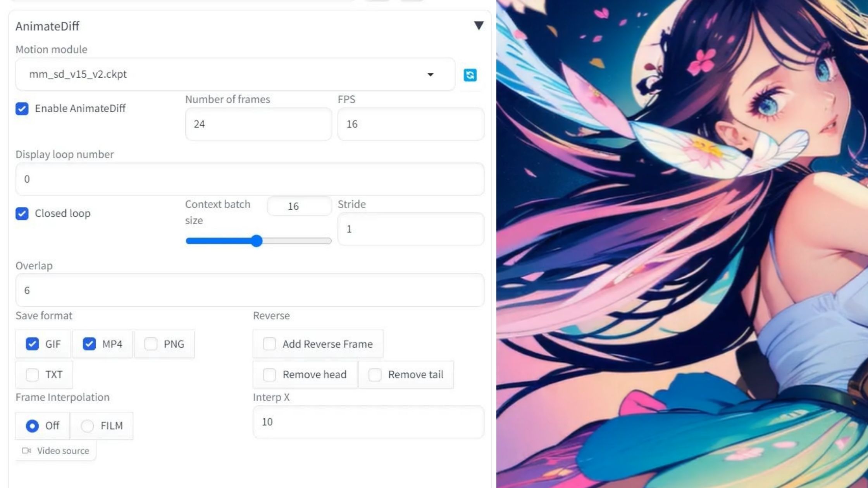Enable the Remove head option
The height and width of the screenshot is (488, 868).
pos(269,375)
